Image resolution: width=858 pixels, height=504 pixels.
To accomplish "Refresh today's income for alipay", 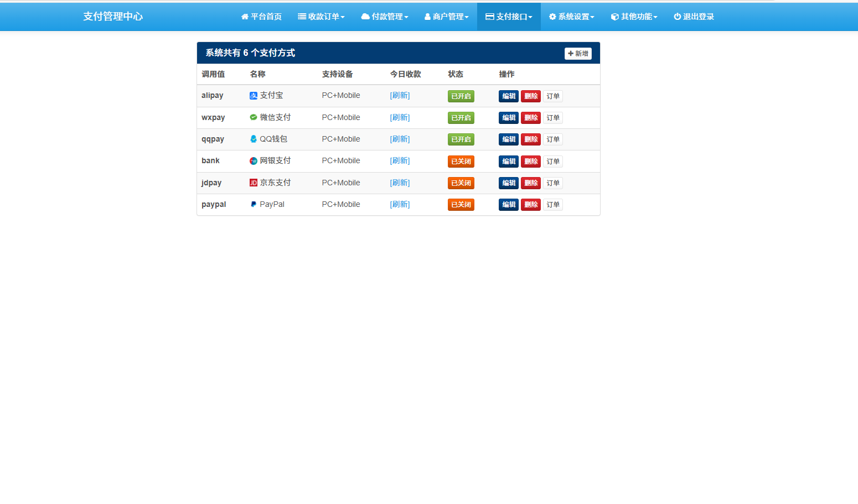I will point(400,96).
